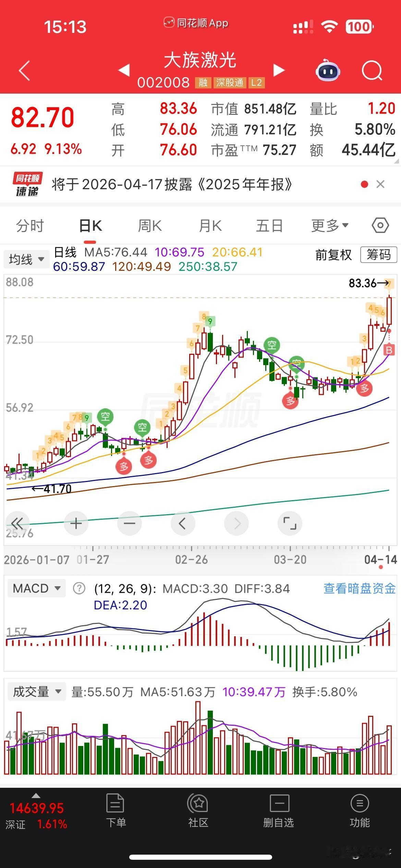Image resolution: width=401 pixels, height=868 pixels.
Task: Tap the 量:55.50万 volume readout
Action: pos(102,692)
